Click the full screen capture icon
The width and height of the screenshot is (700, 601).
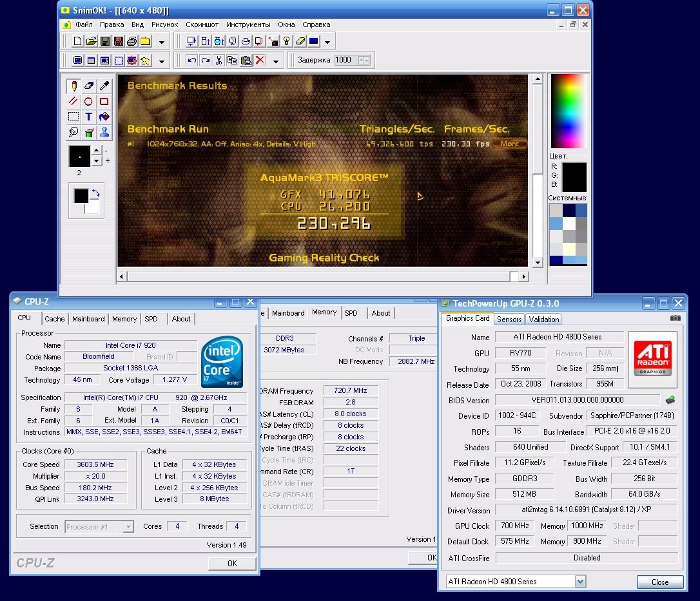pyautogui.click(x=78, y=61)
